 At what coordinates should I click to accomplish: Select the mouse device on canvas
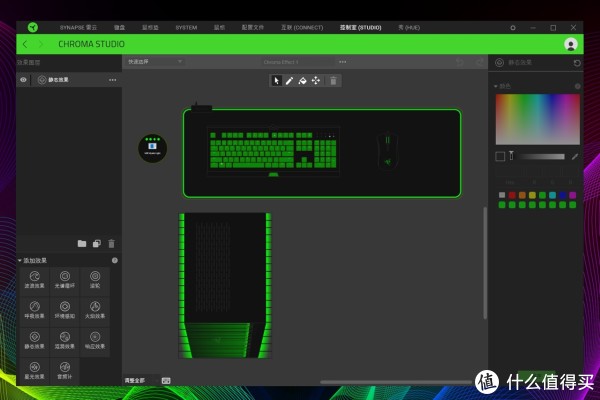[388, 151]
